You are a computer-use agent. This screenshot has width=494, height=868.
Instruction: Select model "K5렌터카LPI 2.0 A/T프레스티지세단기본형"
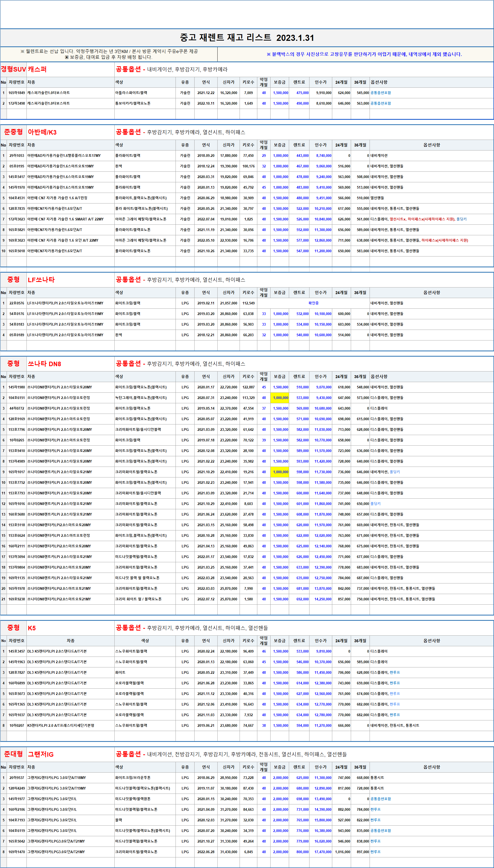[x=61, y=725]
